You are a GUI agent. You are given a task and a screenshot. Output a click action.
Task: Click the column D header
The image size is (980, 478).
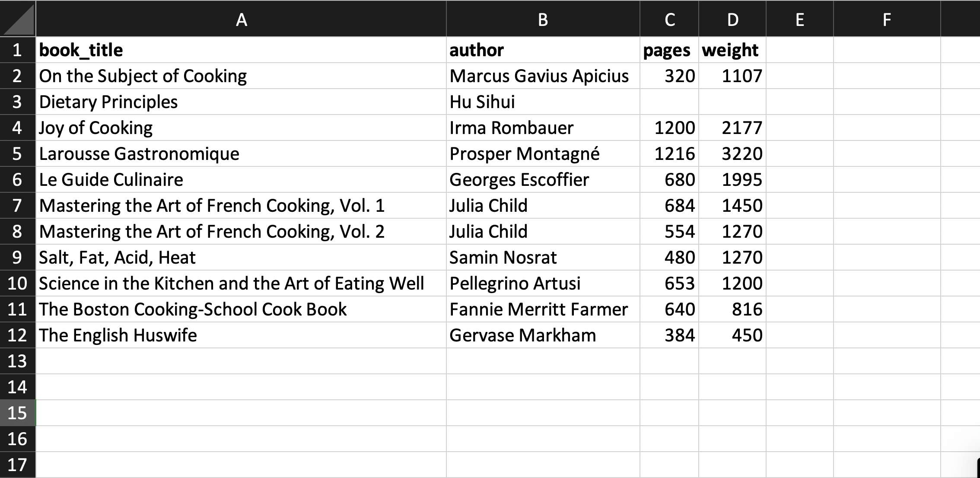[x=732, y=19]
